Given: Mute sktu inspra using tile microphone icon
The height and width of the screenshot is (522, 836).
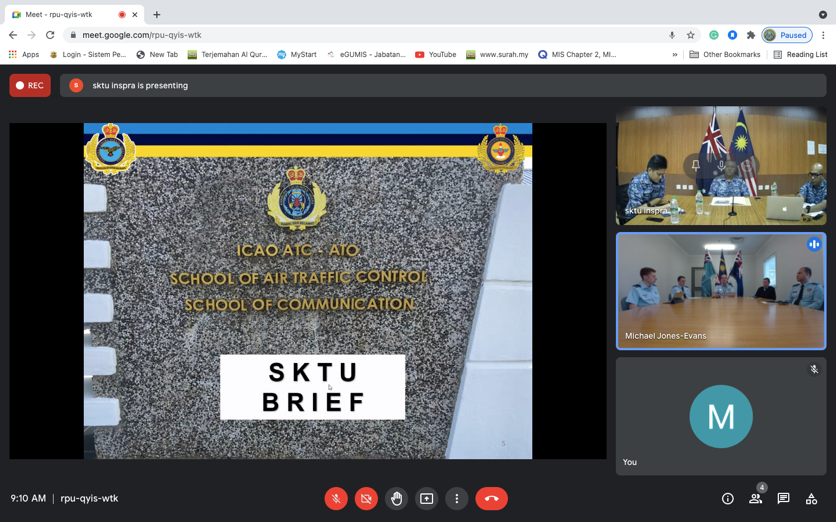Looking at the screenshot, I should tap(721, 165).
